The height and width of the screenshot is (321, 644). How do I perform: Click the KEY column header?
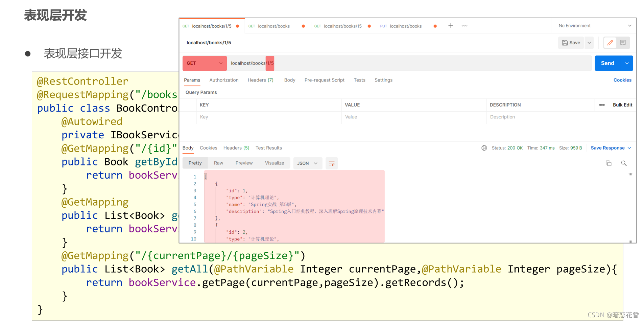tap(204, 105)
